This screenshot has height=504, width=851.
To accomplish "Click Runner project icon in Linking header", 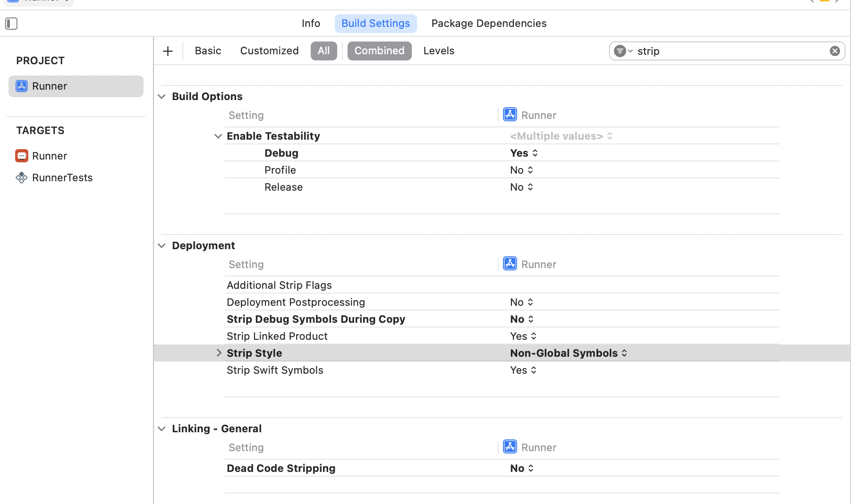I will (510, 447).
